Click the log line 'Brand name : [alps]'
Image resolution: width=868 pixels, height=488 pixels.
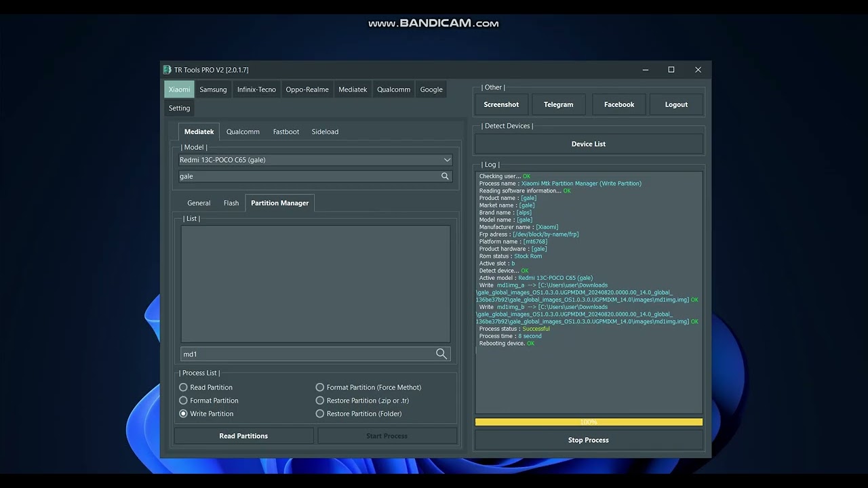pos(506,213)
